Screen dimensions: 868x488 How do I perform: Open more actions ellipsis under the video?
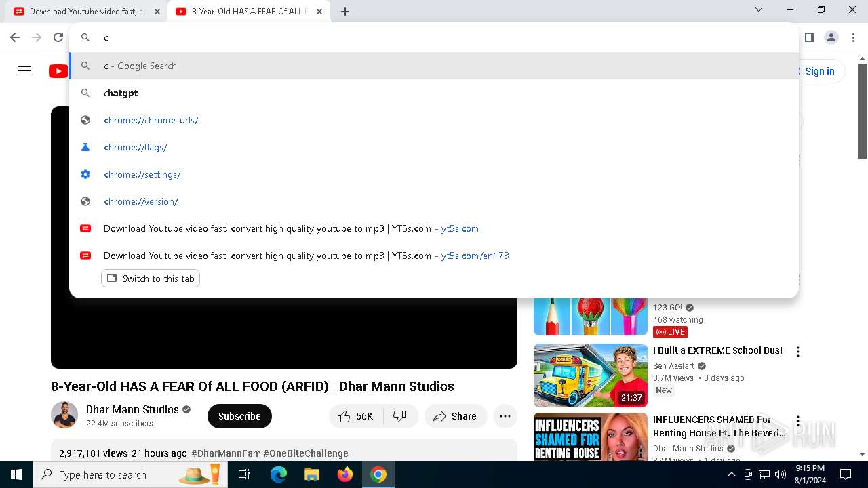(x=505, y=416)
